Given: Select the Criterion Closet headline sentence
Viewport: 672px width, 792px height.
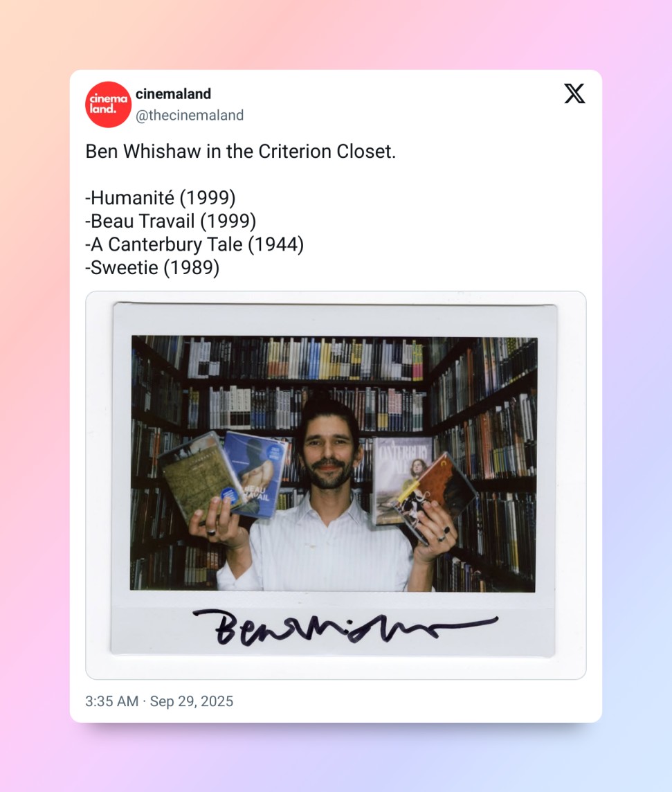Looking at the screenshot, I should [x=240, y=152].
